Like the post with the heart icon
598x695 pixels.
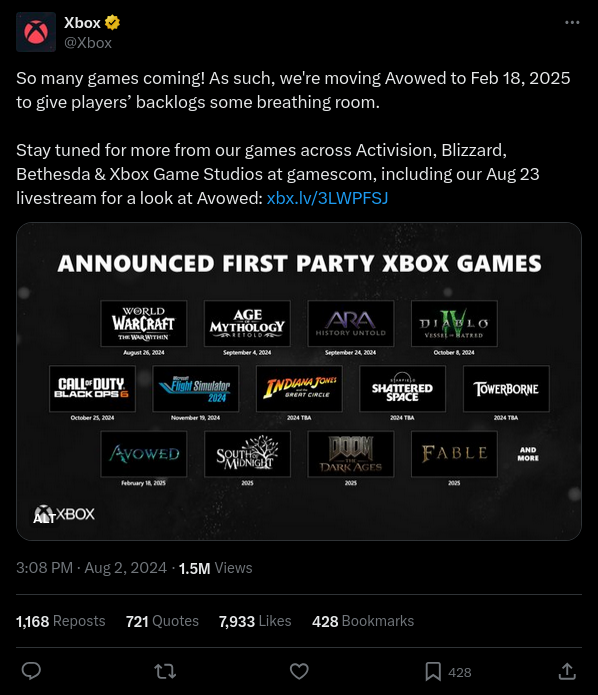299,671
